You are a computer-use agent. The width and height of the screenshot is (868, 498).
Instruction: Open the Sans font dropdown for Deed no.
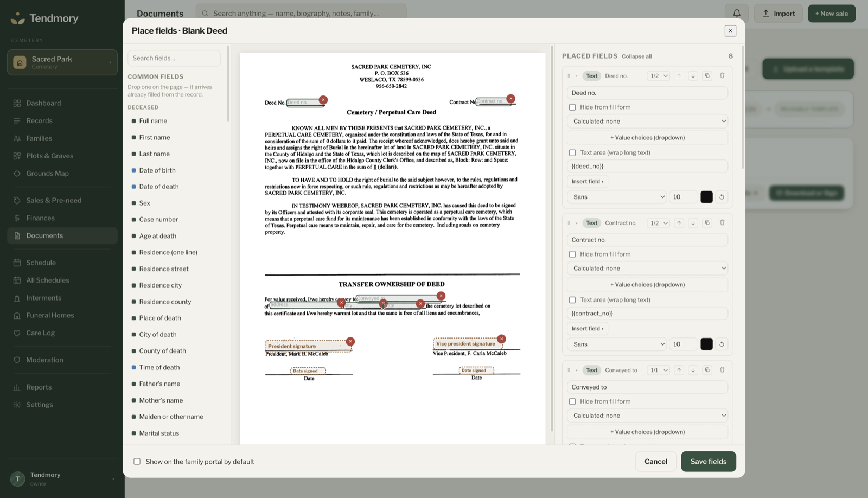pyautogui.click(x=617, y=197)
